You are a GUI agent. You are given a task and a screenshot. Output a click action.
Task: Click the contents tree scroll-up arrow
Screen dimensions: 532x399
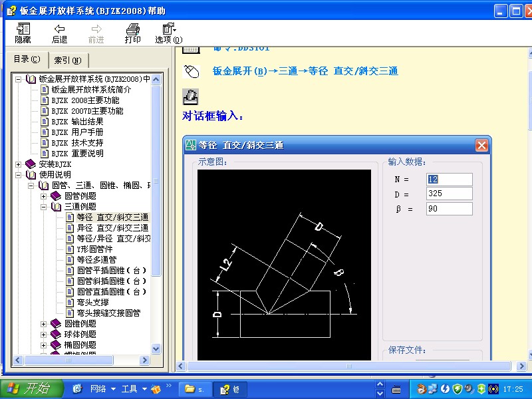(x=156, y=80)
